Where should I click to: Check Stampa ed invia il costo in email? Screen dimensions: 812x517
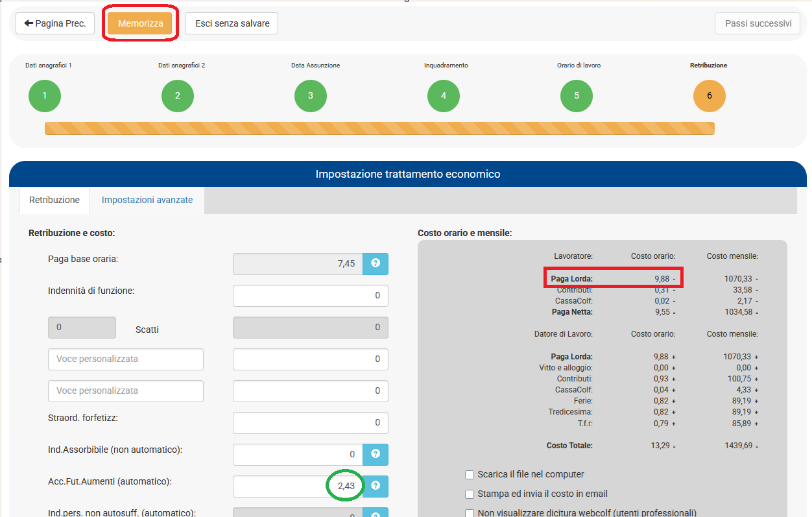click(470, 494)
